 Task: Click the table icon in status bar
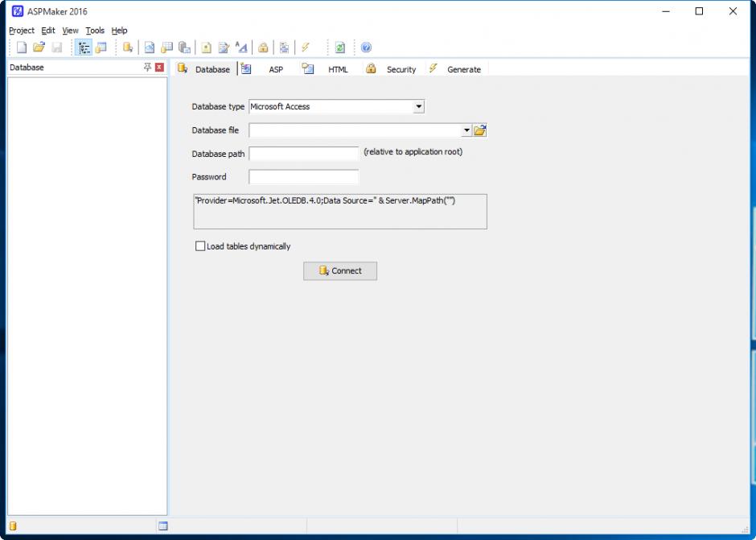click(x=163, y=526)
